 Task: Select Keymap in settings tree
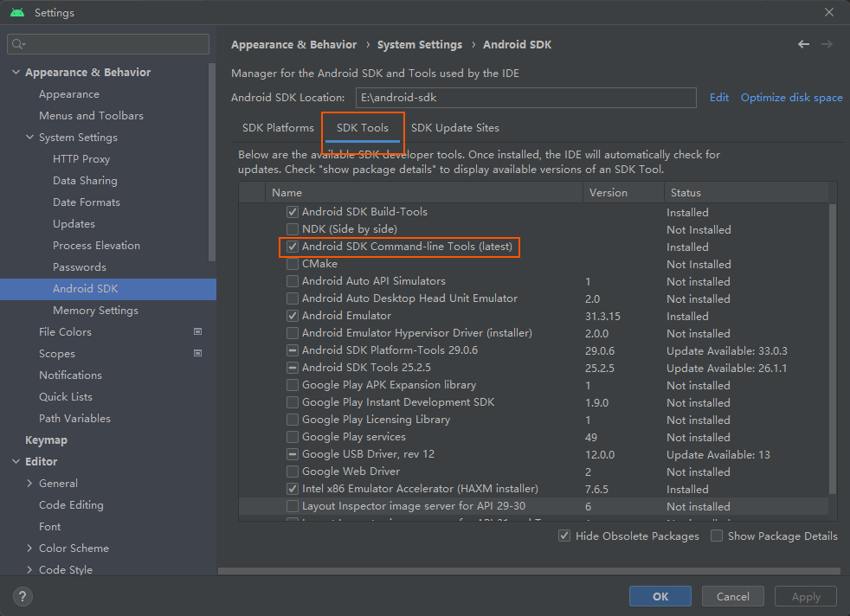46,440
